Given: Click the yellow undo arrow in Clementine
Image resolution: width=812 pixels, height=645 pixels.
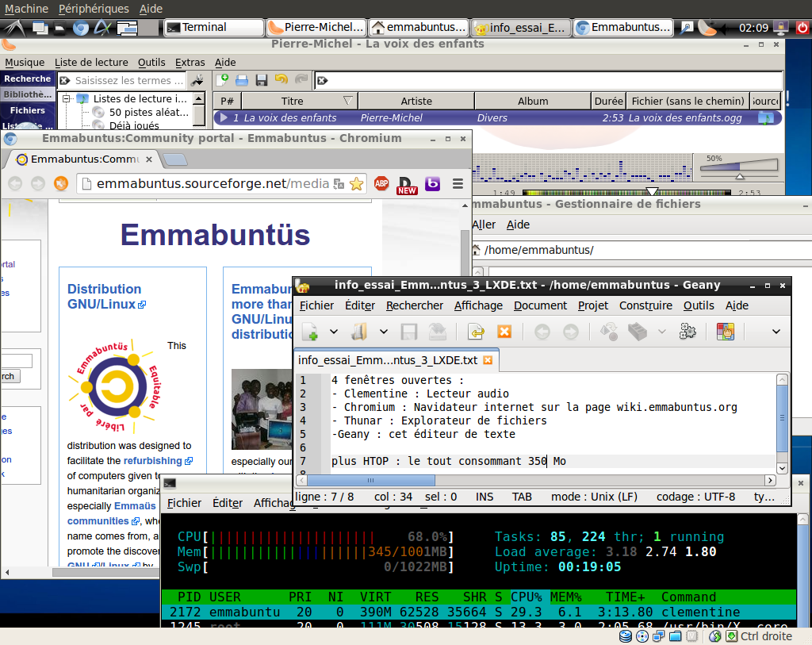Looking at the screenshot, I should [x=282, y=79].
